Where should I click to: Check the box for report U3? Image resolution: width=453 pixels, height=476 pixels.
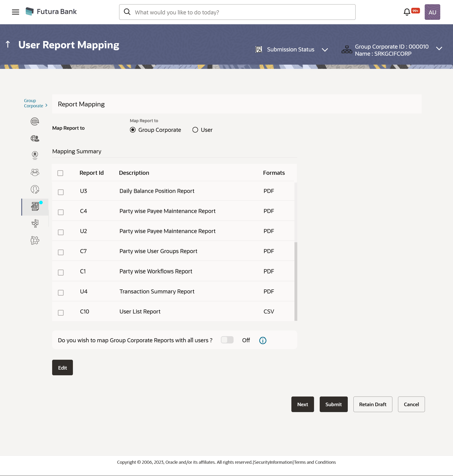tap(61, 192)
